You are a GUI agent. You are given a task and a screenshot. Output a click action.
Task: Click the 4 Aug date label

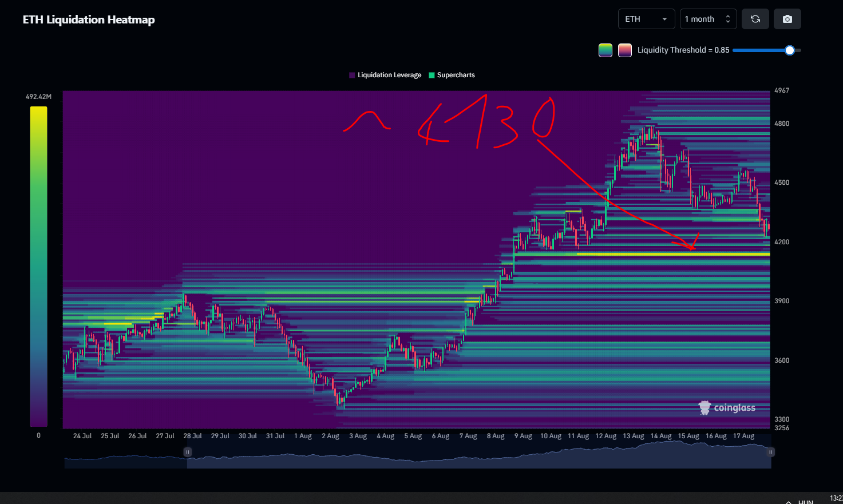385,436
